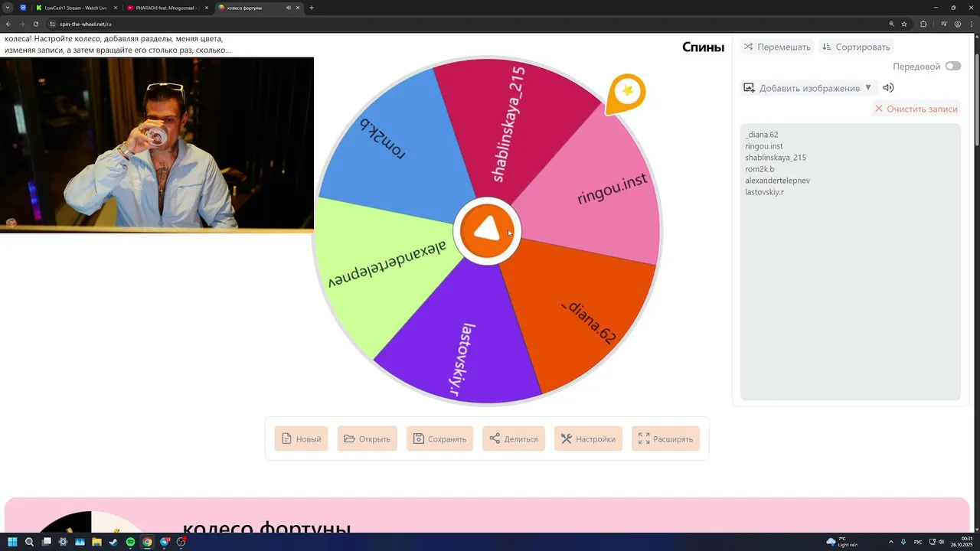Open the Добавить изображение dropdown
980x551 pixels.
coord(808,88)
